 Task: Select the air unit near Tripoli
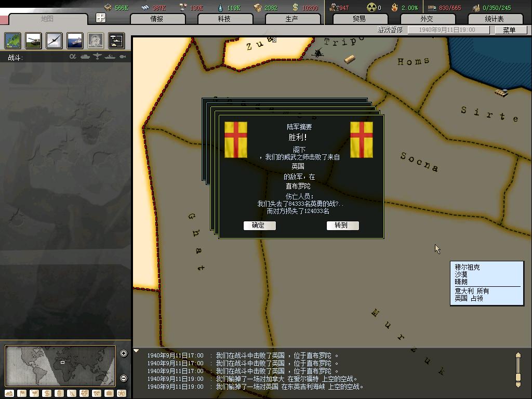point(318,52)
